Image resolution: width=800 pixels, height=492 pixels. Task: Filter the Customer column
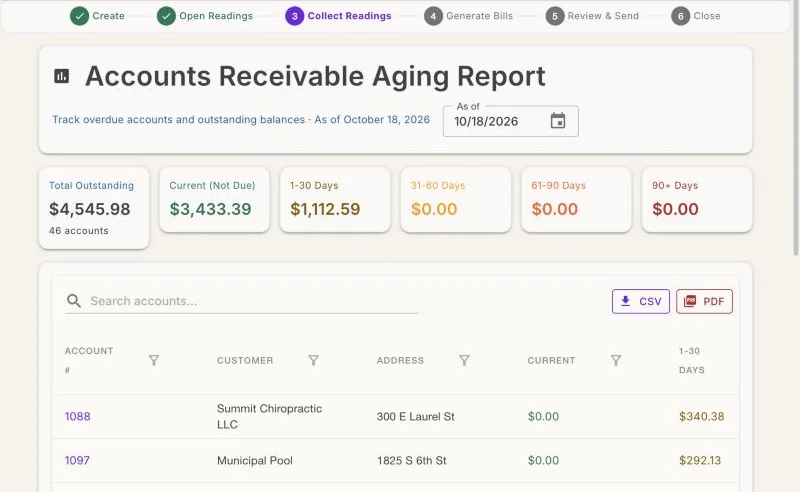[313, 361]
